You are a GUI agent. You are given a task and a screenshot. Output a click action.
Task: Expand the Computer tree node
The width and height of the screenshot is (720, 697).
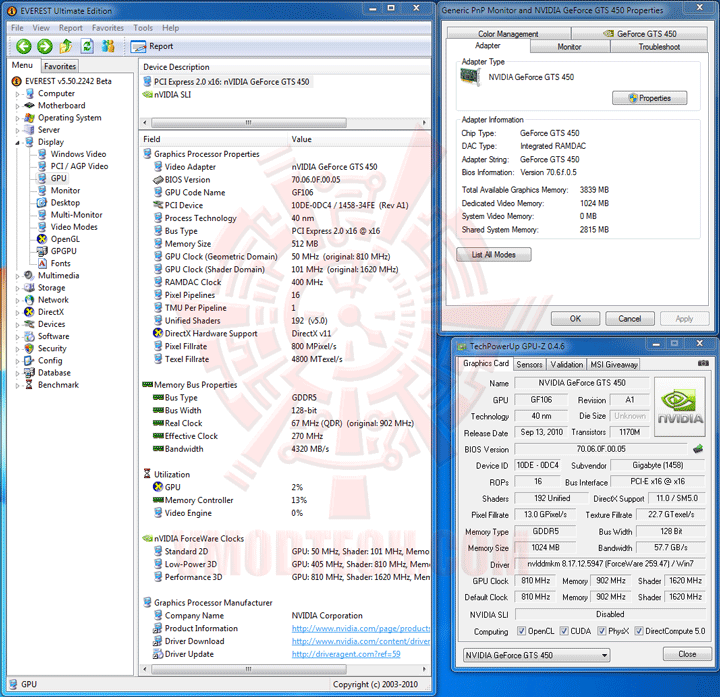pyautogui.click(x=17, y=94)
